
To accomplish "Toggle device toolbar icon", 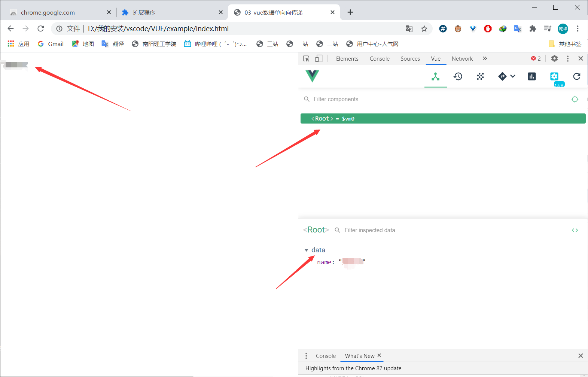I will click(x=319, y=59).
